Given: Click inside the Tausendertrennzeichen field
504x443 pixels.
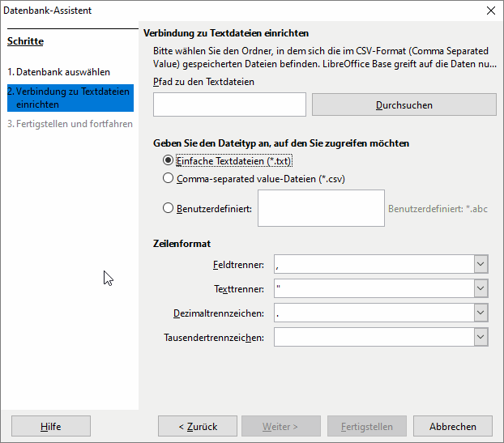Looking at the screenshot, I should point(374,337).
